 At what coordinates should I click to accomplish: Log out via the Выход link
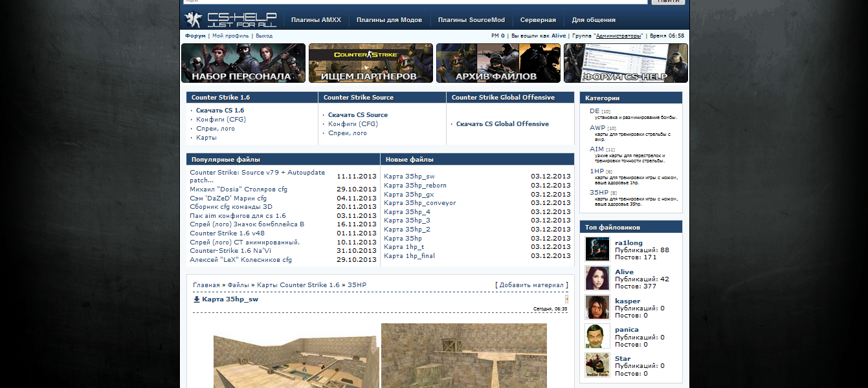[x=264, y=36]
